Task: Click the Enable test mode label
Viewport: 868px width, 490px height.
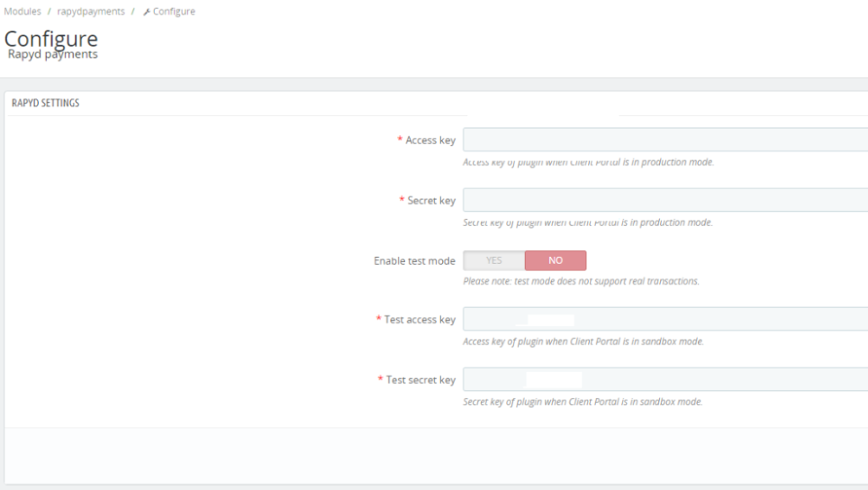Action: (414, 260)
